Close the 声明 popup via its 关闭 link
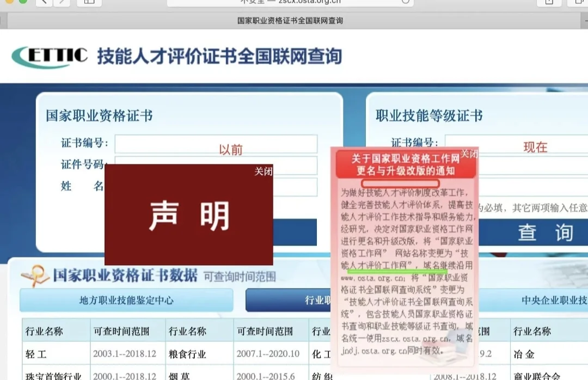 (265, 171)
